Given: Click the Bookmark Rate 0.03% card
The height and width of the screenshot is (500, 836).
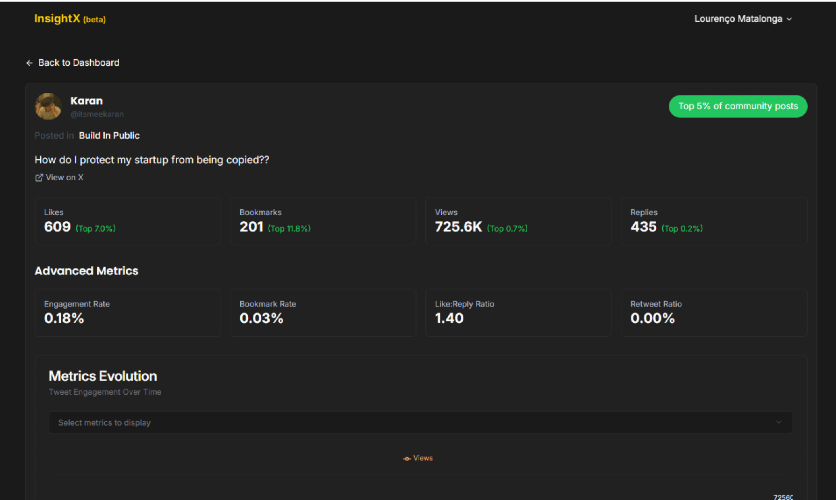Looking at the screenshot, I should 323,313.
